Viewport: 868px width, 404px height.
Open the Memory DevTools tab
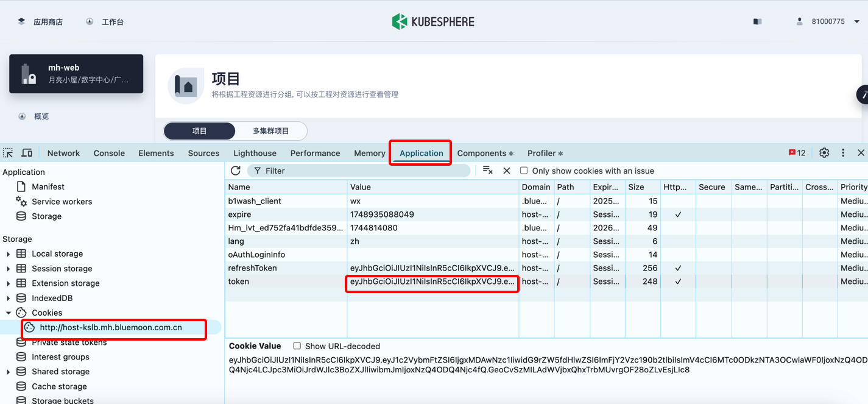[x=369, y=153]
